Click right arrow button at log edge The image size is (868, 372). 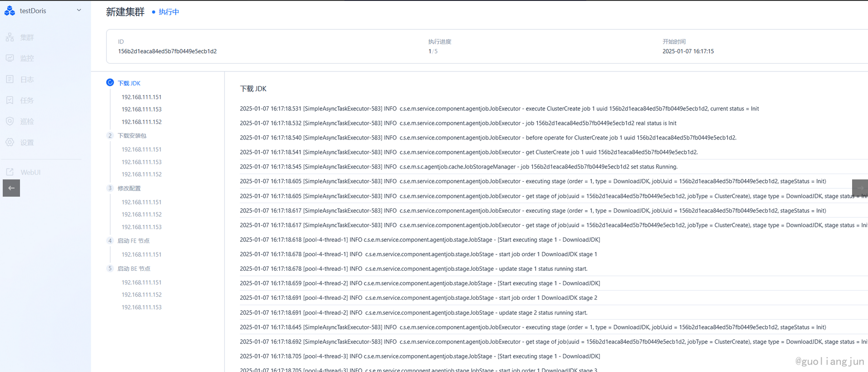(x=860, y=188)
